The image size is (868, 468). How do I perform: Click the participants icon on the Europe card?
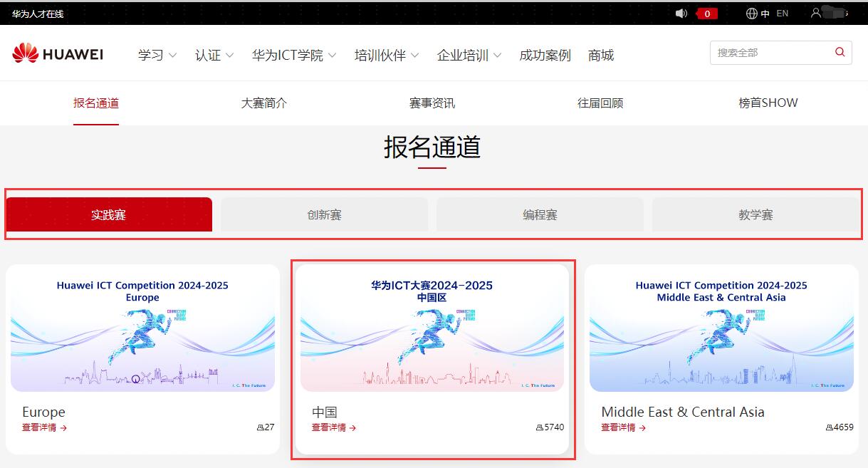click(261, 427)
